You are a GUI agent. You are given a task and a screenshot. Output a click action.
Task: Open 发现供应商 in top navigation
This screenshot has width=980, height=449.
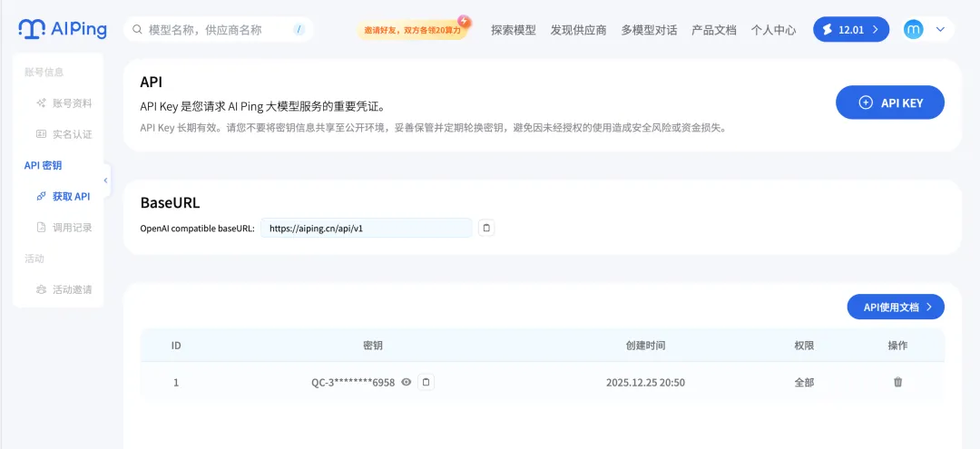click(578, 29)
